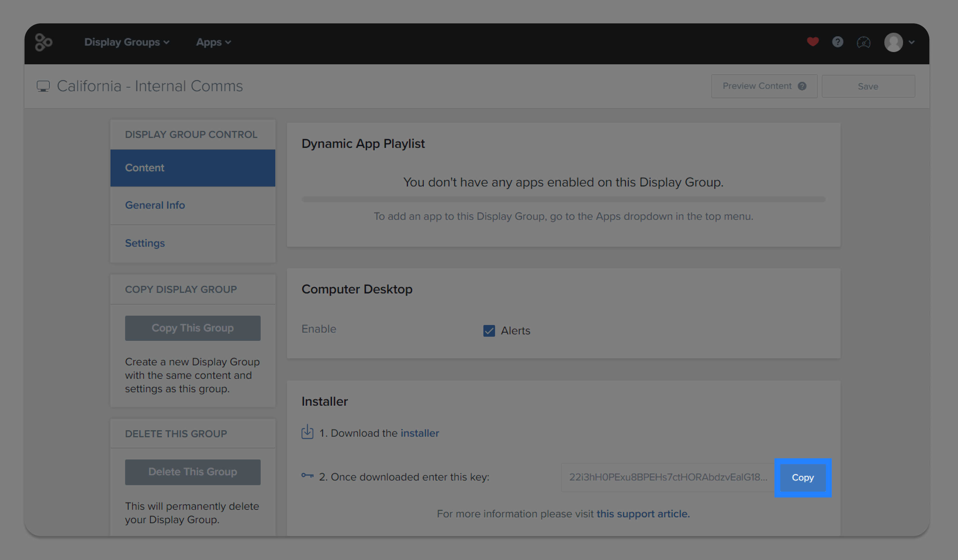The image size is (958, 560).
Task: Click the user avatar icon
Action: point(893,42)
